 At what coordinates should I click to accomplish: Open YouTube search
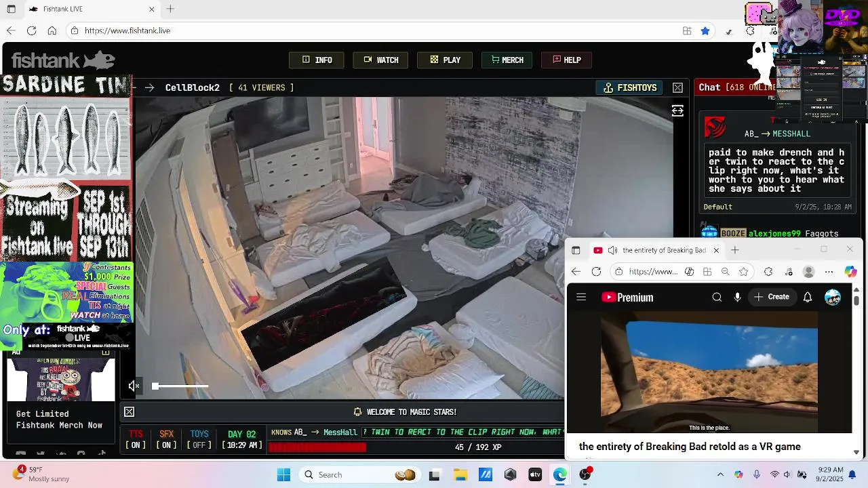coord(717,297)
